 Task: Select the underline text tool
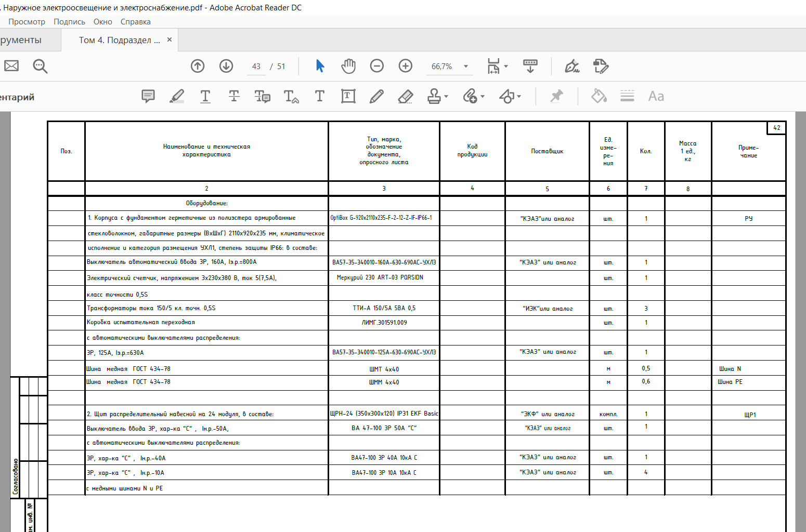click(x=205, y=96)
